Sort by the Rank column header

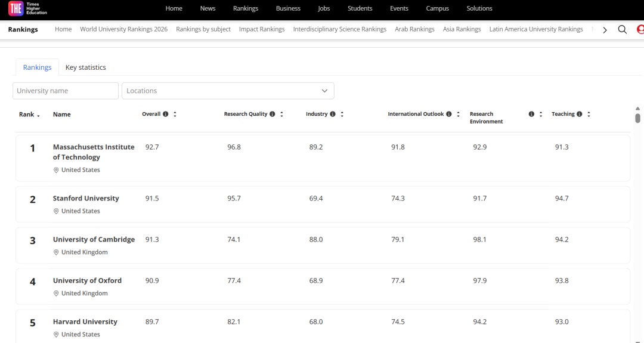pos(29,115)
